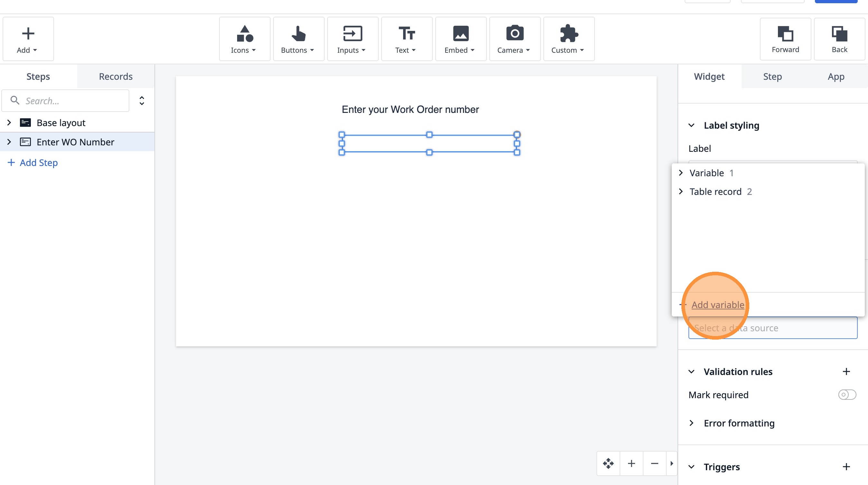Toggle Mark required switch
The height and width of the screenshot is (485, 868).
(x=847, y=395)
